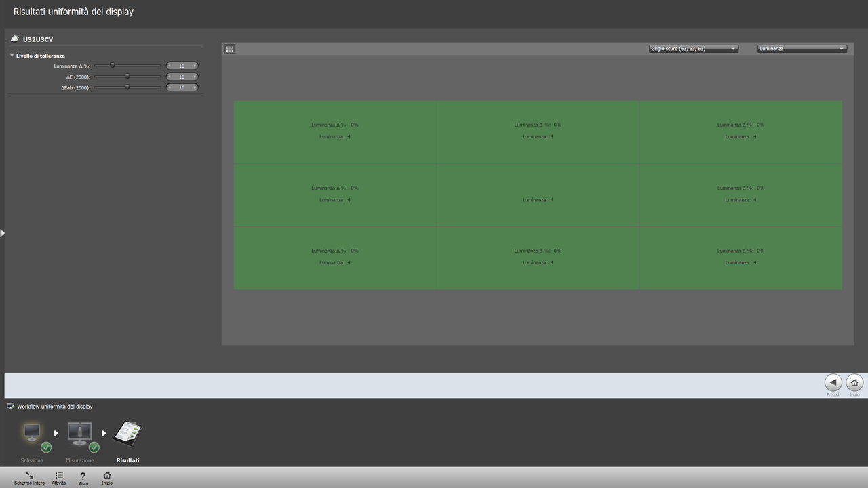Toggle Schermo intero mode

pyautogui.click(x=29, y=479)
